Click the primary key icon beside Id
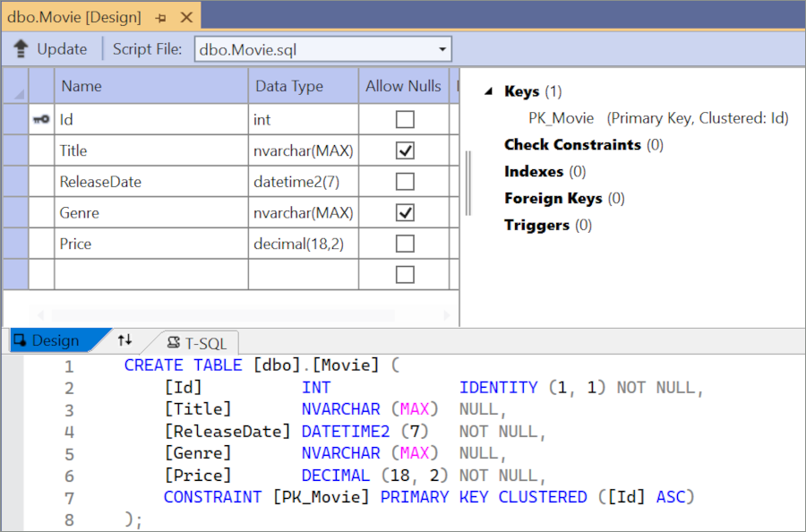This screenshot has height=532, width=806. coord(41,119)
